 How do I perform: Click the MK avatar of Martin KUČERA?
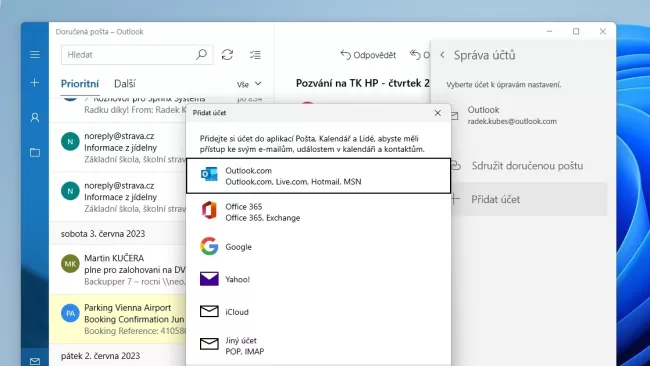tap(70, 264)
